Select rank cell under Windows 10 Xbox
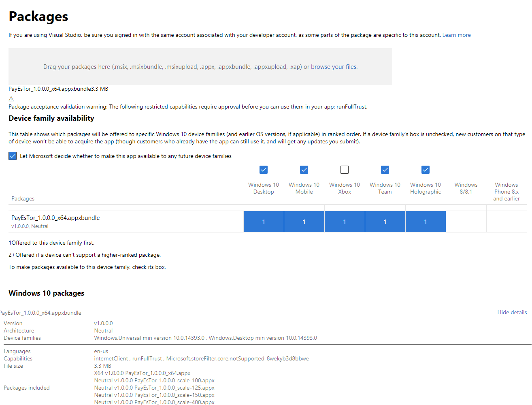Image resolution: width=532 pixels, height=405 pixels. 345,222
